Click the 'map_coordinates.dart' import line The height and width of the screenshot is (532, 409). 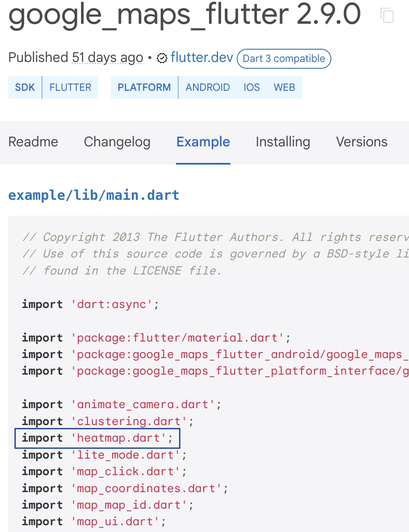point(125,488)
